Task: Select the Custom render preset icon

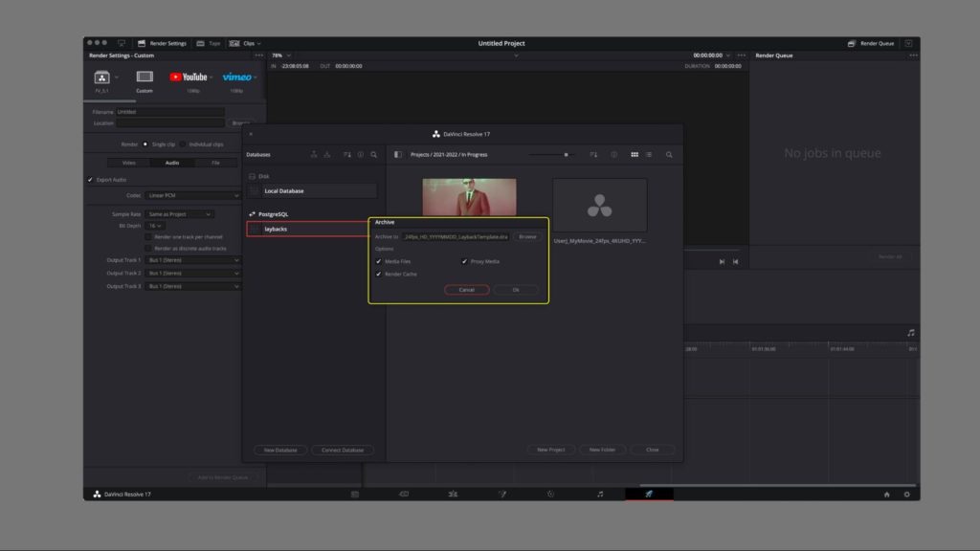Action: tap(145, 77)
